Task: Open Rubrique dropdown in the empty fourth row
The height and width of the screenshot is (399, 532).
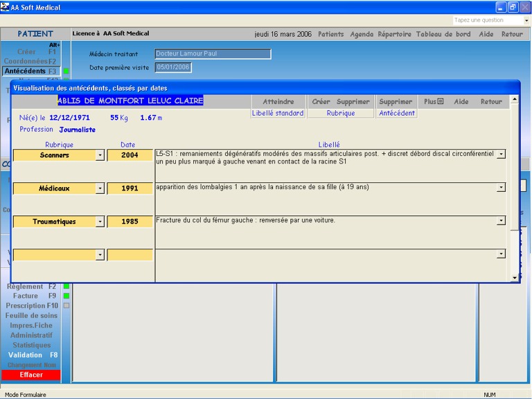Action: [100, 255]
